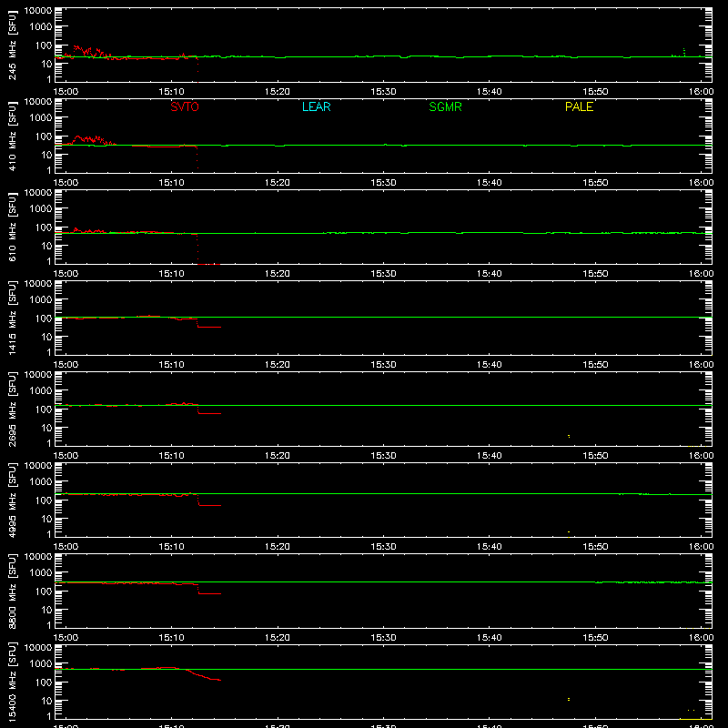Viewport: 728px width, 728px height.
Task: Click 15:10 under the 410 MHz plot
Action: tap(171, 183)
